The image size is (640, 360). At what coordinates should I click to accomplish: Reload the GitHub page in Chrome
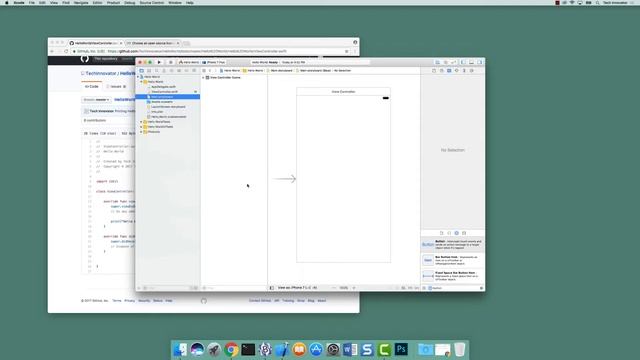66,51
